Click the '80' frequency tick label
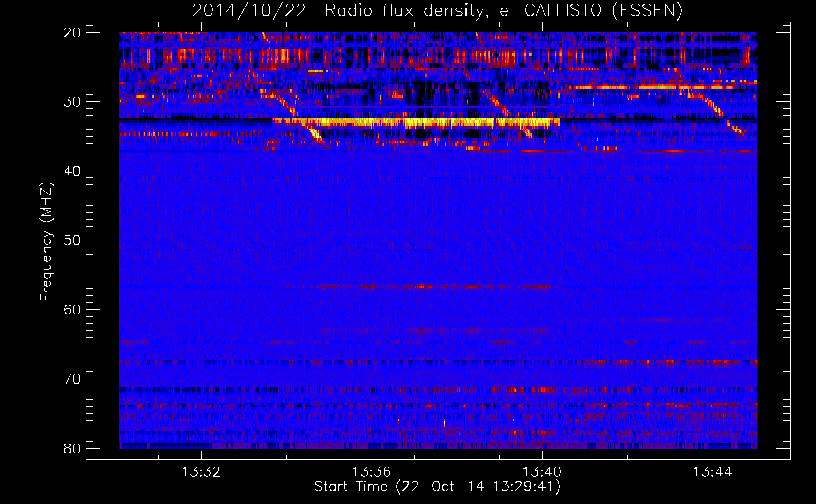The height and width of the screenshot is (504, 816). tap(73, 448)
